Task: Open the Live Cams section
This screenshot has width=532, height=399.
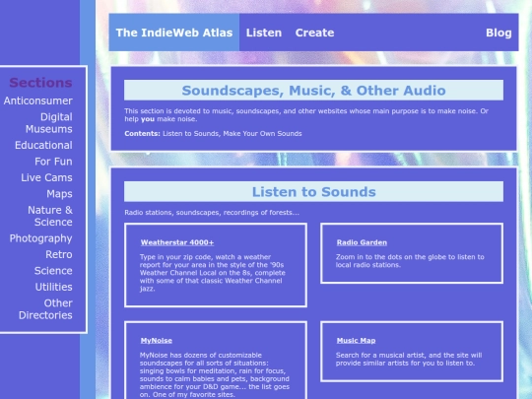Action: pyautogui.click(x=46, y=177)
